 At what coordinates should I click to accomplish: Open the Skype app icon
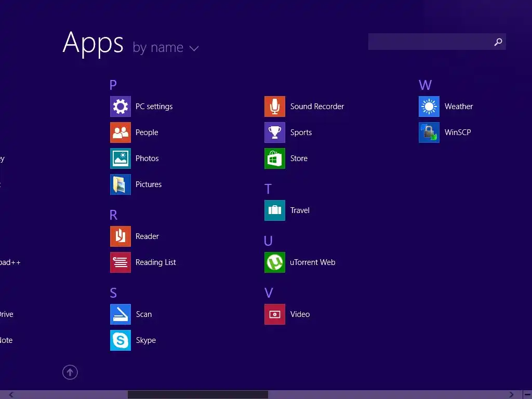(120, 340)
